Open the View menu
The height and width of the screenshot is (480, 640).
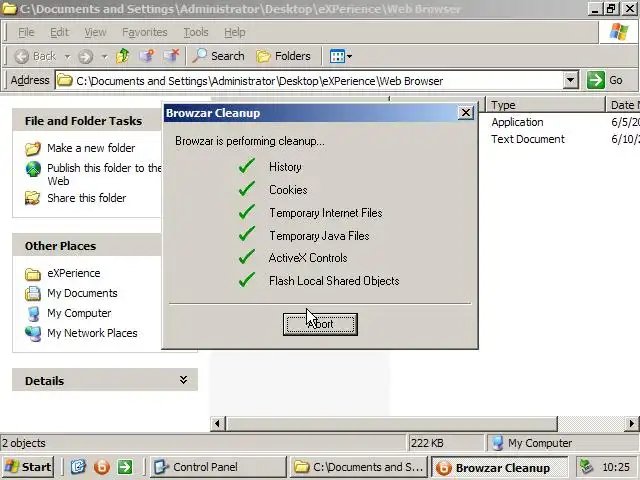pos(95,32)
